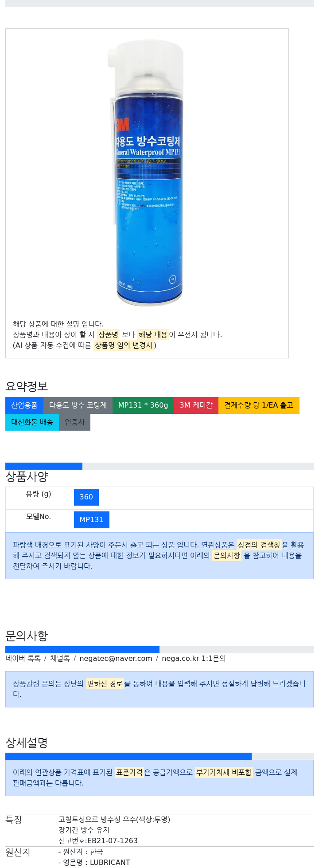Screen dimensions: 319x868
Task: Click the highlighted 상점의 검색창 text
Action: (259, 545)
